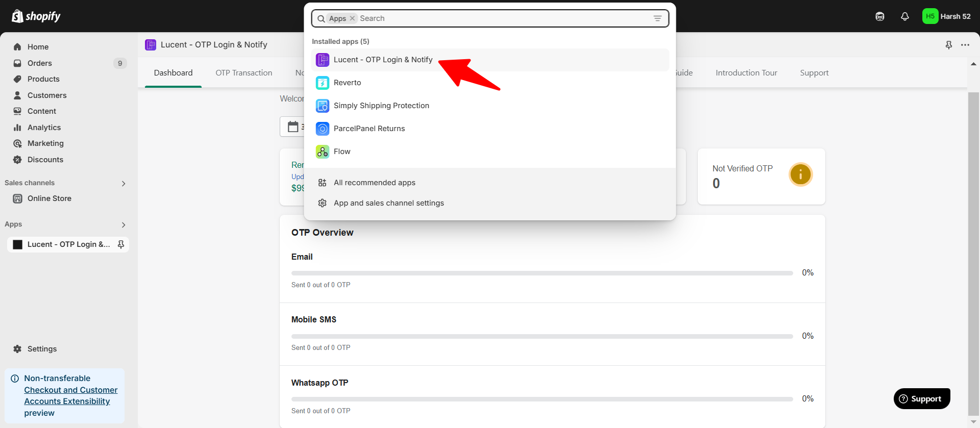Click the OTP Overview heading
The image size is (980, 428).
[322, 233]
